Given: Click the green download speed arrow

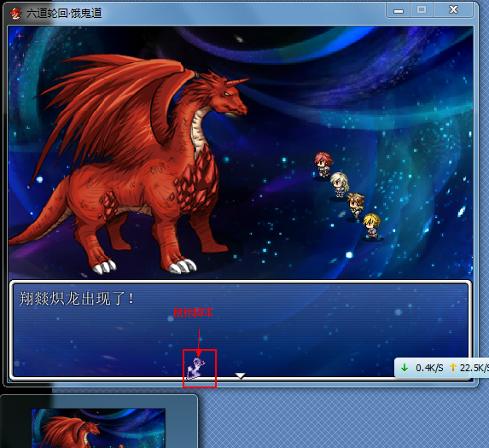Looking at the screenshot, I should point(405,368).
